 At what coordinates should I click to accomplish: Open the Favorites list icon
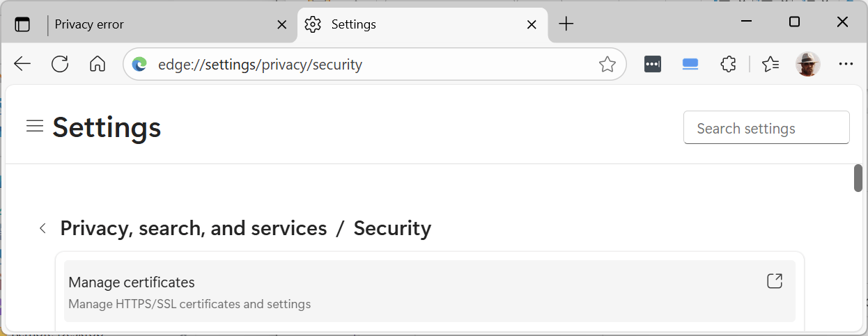click(770, 65)
